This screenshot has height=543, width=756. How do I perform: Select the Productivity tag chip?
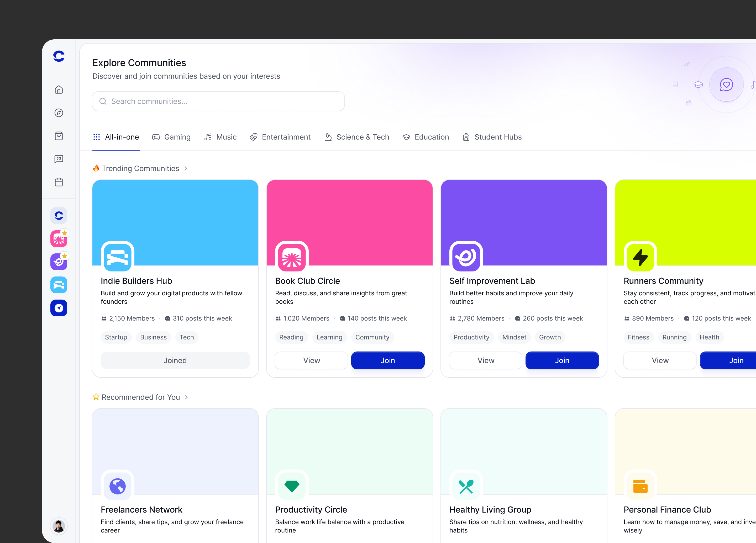click(471, 337)
